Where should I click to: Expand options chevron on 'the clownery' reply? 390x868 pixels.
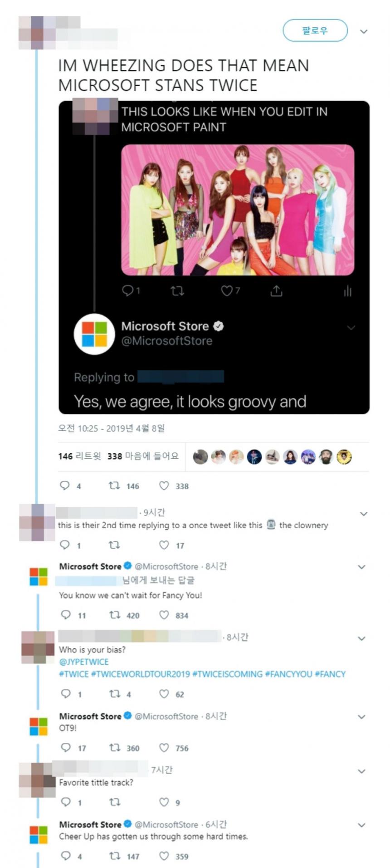(x=363, y=514)
